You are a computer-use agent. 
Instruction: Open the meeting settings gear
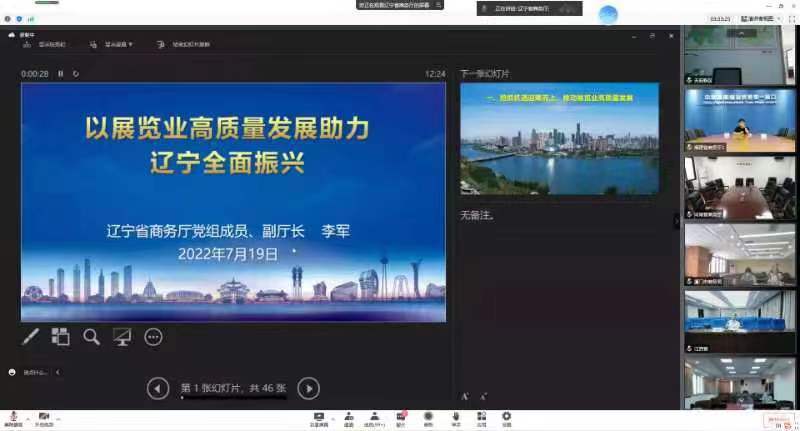coord(506,419)
